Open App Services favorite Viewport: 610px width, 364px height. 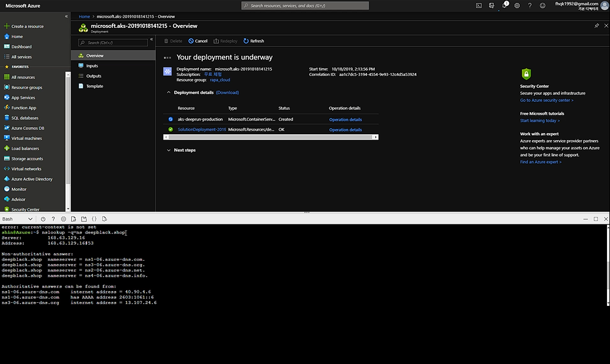click(20, 97)
